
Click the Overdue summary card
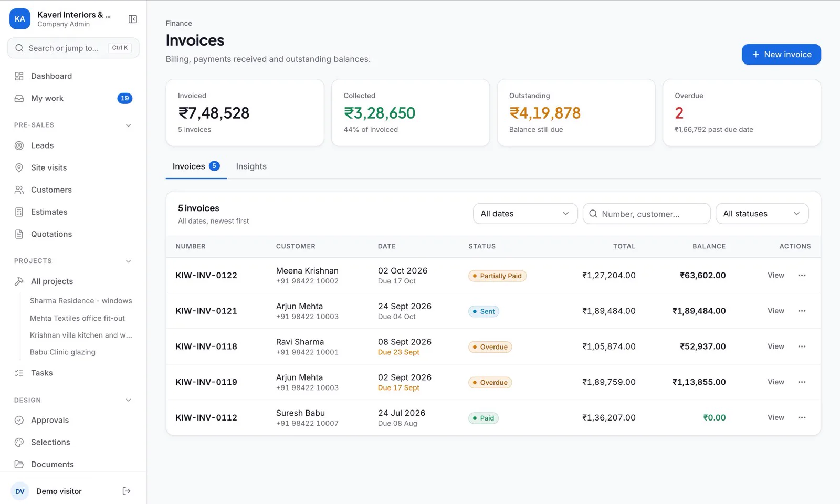pos(741,112)
